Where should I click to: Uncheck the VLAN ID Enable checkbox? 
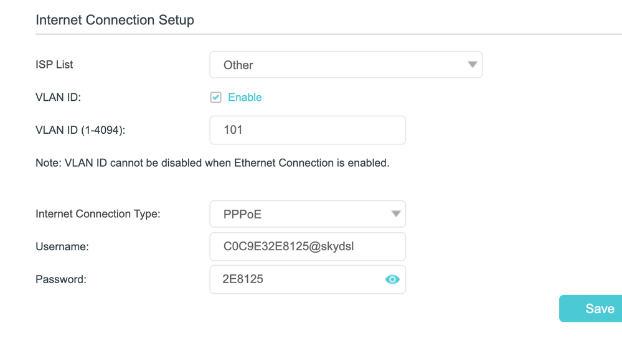coord(216,97)
